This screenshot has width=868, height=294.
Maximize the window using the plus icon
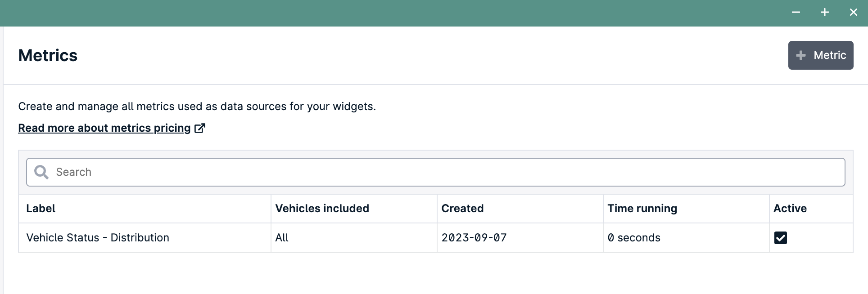[x=825, y=13]
